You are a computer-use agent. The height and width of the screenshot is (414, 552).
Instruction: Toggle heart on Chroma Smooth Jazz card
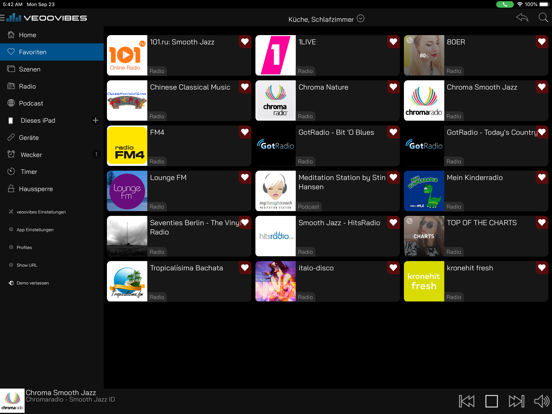[x=542, y=87]
